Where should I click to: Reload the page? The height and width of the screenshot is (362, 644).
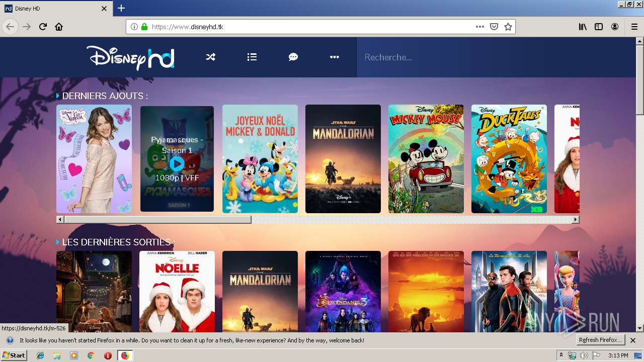pyautogui.click(x=43, y=27)
